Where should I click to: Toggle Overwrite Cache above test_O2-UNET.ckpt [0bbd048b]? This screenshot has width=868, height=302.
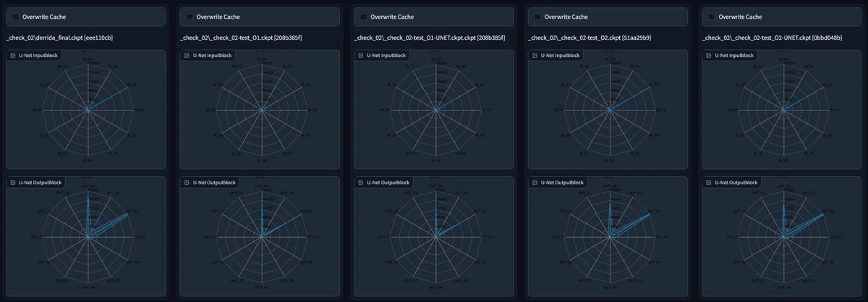click(x=712, y=17)
